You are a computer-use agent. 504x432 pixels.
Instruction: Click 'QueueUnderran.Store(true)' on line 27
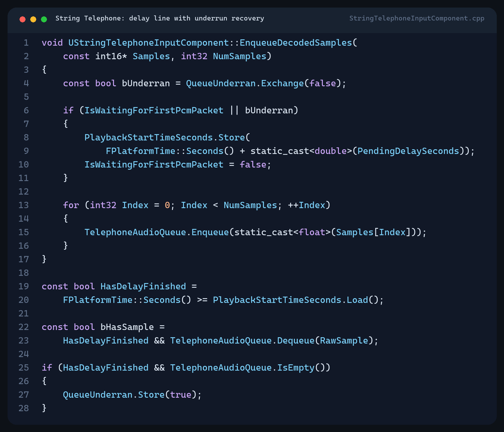[130, 395]
